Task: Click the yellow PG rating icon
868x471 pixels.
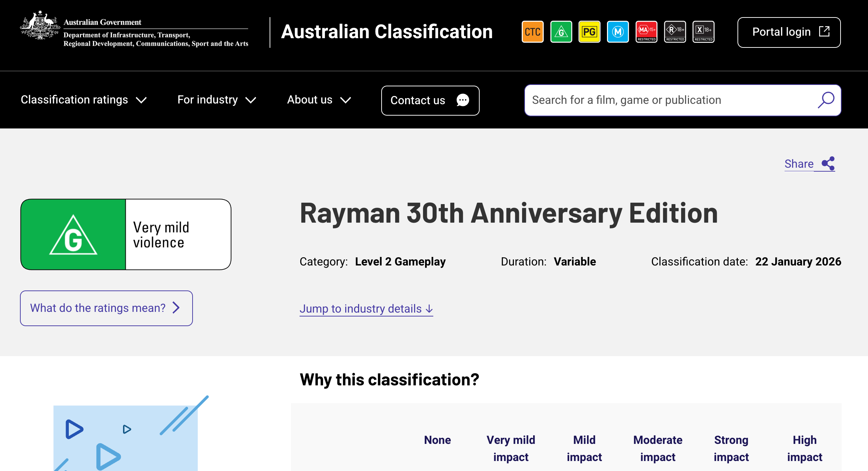Action: click(x=589, y=32)
